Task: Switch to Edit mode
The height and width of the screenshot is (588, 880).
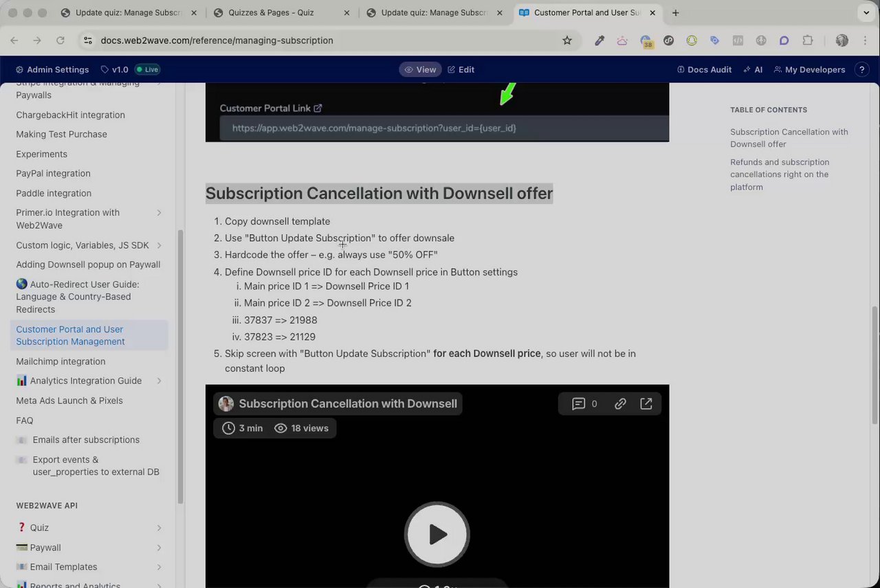Action: click(x=461, y=69)
